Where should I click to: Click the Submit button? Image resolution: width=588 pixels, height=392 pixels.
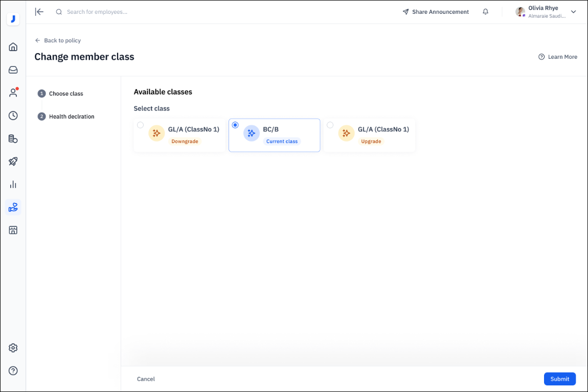click(x=559, y=379)
